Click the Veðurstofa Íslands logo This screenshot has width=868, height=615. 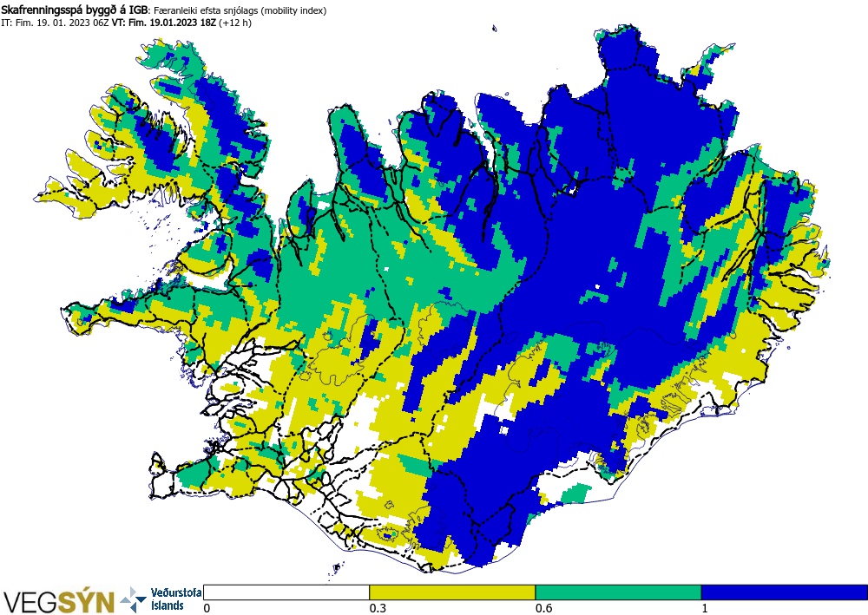click(x=160, y=599)
